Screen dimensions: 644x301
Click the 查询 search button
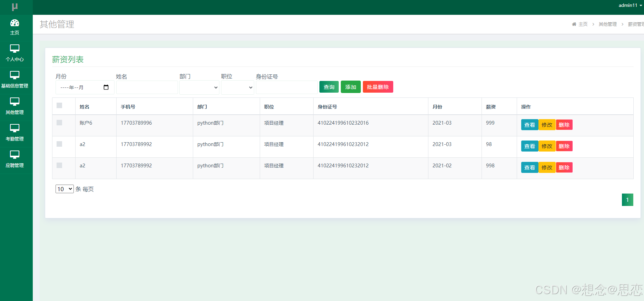pyautogui.click(x=329, y=87)
